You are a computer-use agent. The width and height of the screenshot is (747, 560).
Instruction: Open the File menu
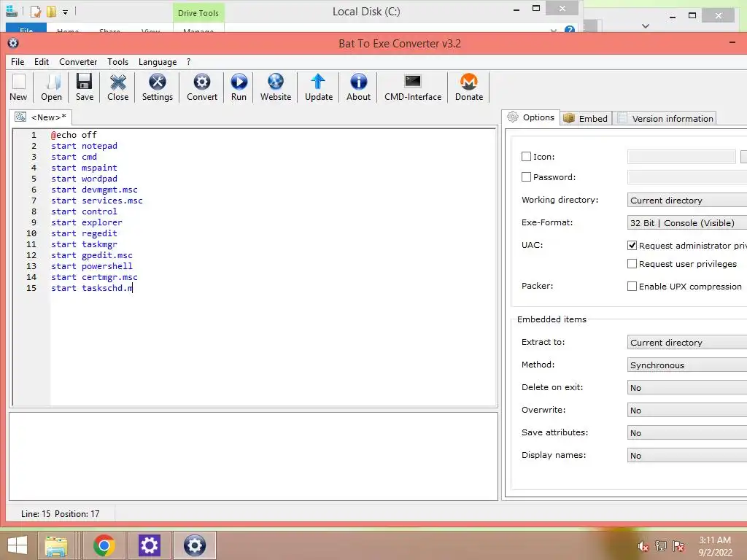(18, 62)
